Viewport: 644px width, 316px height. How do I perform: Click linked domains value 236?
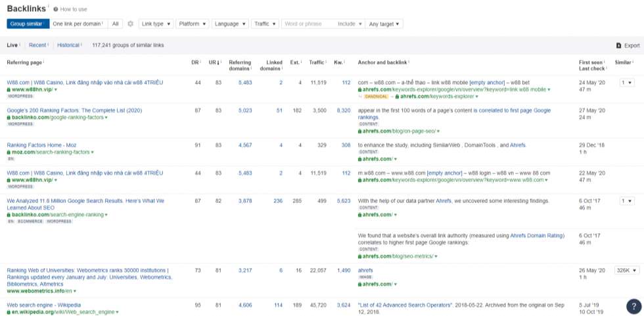[278, 201]
